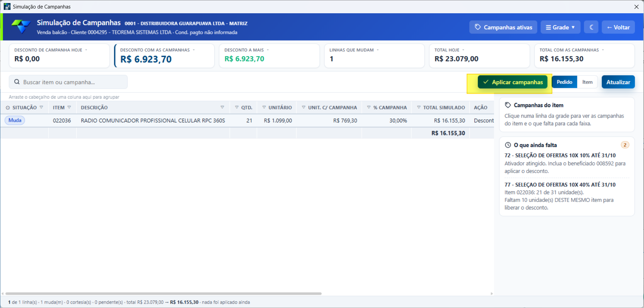The image size is (644, 308).
Task: Switch to Item view
Action: click(587, 82)
